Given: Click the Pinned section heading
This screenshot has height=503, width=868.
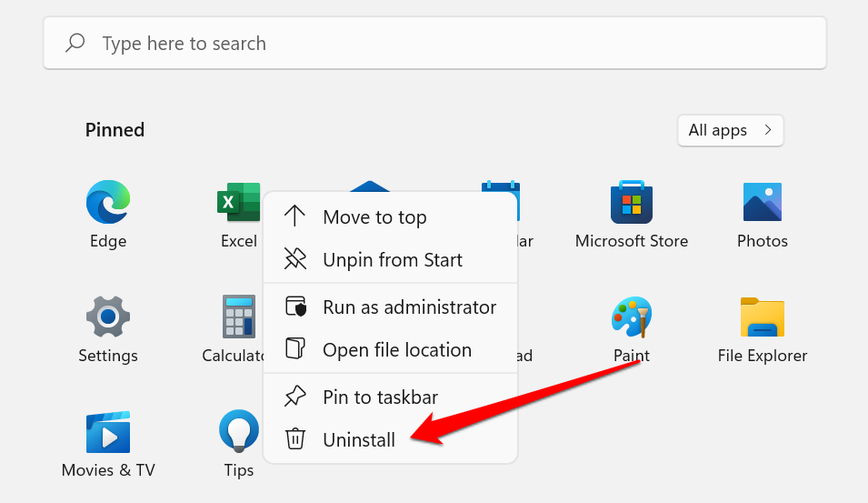Looking at the screenshot, I should click(x=115, y=130).
